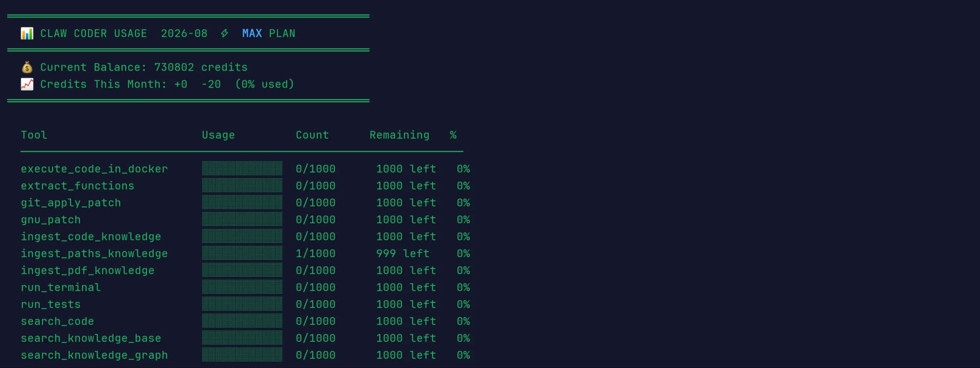Click the 0% value in git_apply_patch row
The width and height of the screenshot is (980, 368).
coord(463,203)
